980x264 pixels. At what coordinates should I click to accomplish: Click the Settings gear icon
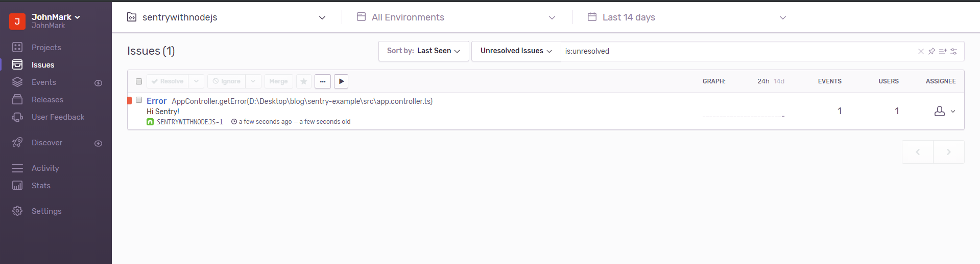click(x=17, y=211)
